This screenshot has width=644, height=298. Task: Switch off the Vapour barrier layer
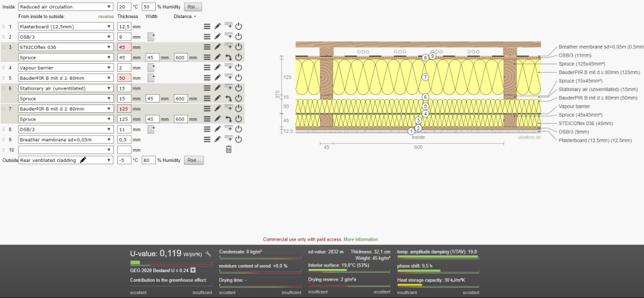click(239, 68)
